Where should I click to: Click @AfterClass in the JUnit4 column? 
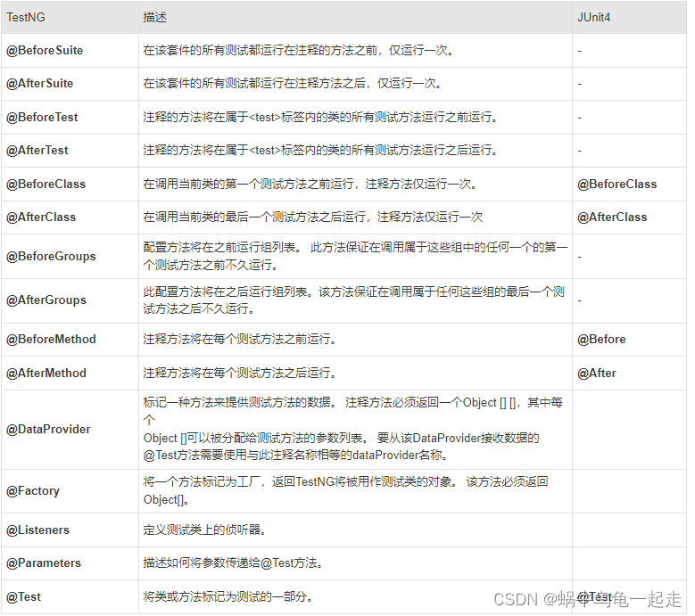click(612, 218)
